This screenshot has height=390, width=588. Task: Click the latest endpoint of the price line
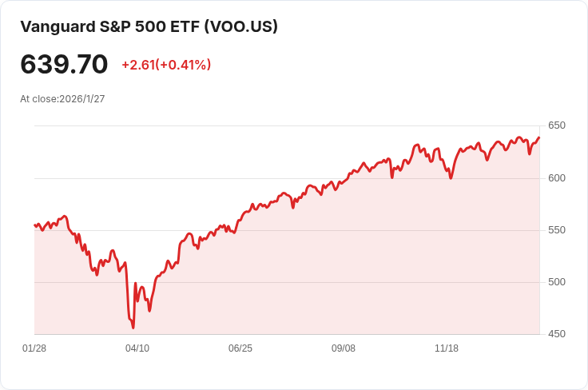point(539,137)
